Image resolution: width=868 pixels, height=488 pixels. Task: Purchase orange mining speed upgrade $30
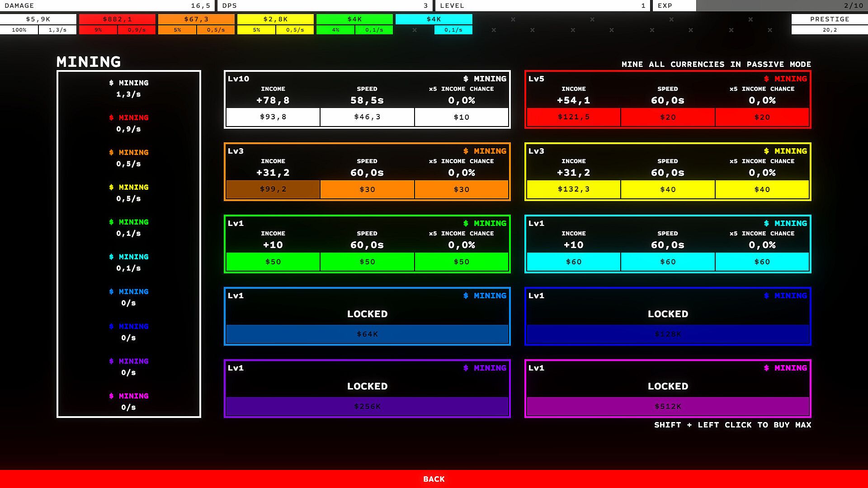[x=367, y=189]
